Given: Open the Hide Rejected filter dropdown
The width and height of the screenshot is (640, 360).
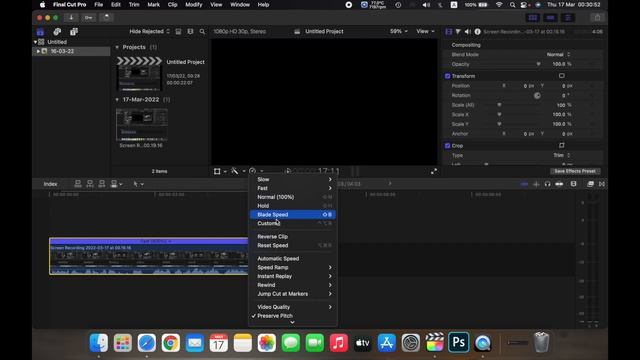Looking at the screenshot, I should click(x=149, y=31).
